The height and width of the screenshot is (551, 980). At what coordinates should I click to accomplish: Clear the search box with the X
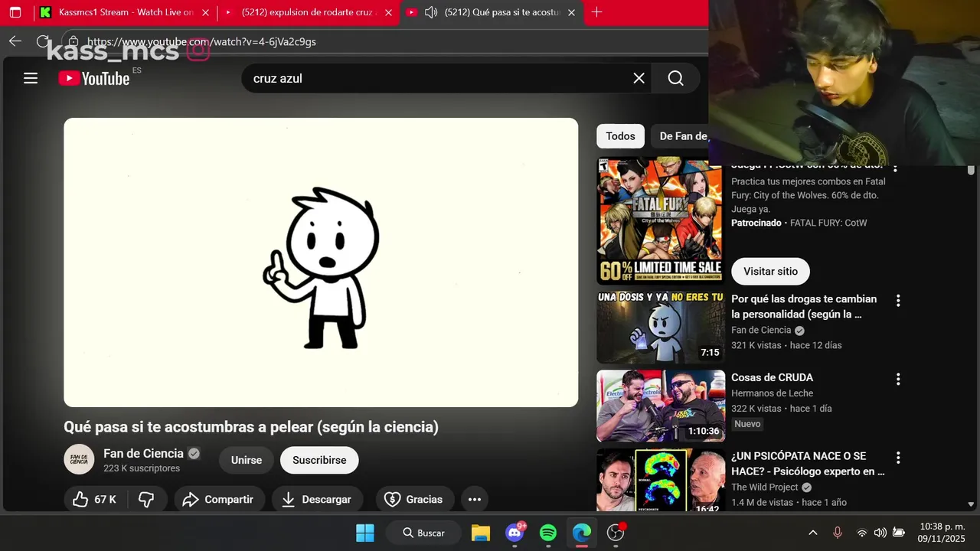[639, 78]
